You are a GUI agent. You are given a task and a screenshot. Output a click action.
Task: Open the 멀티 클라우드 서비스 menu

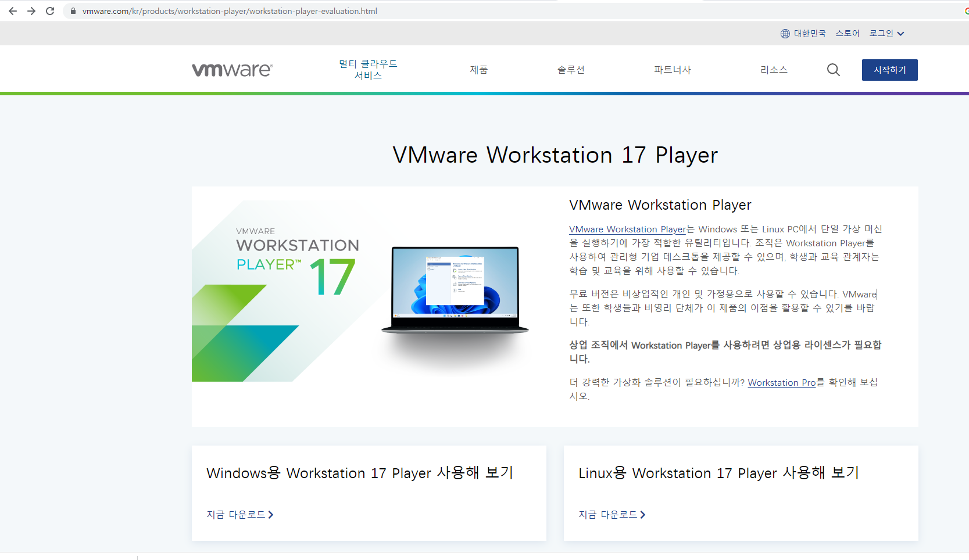[x=368, y=70]
